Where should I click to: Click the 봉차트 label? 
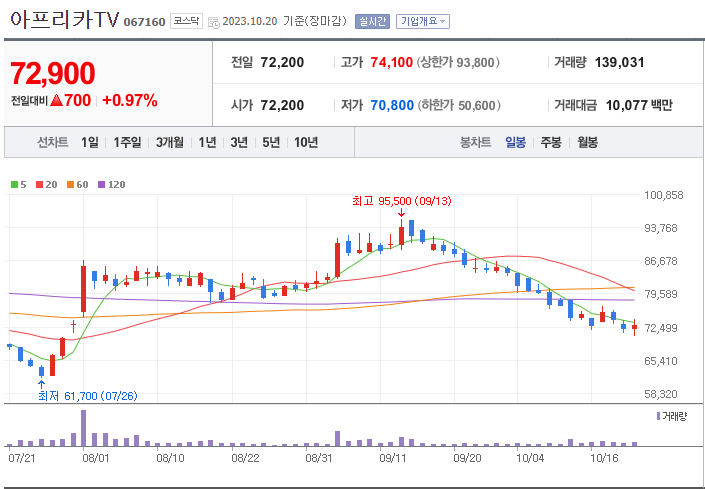[x=475, y=142]
